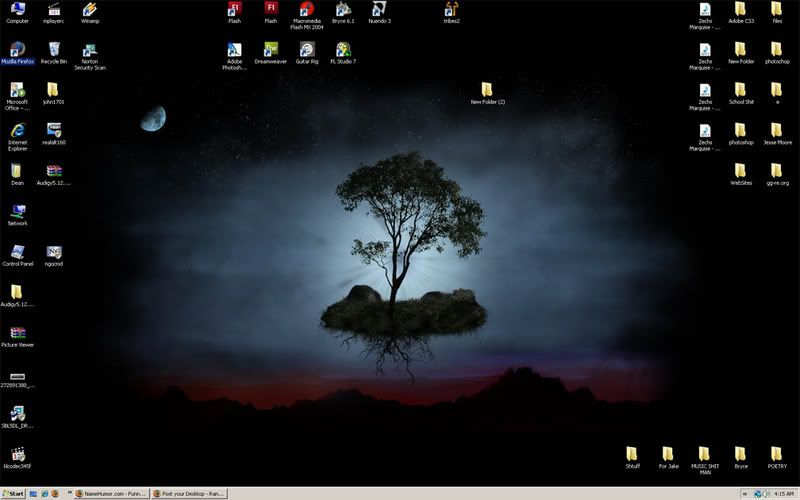Open the Bryce folder
The height and width of the screenshot is (500, 800).
pos(741,457)
